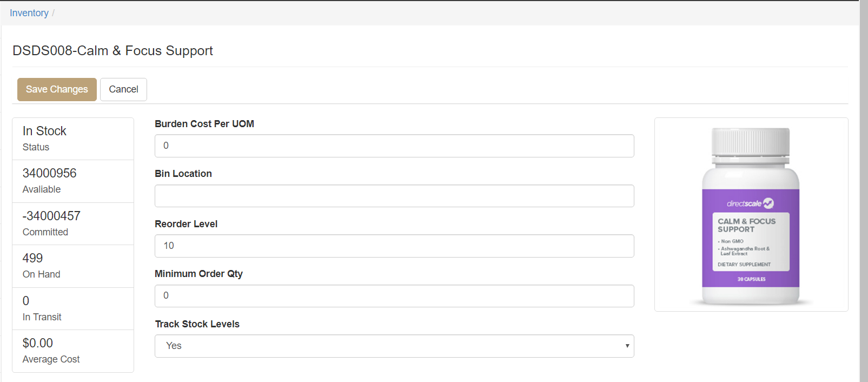Image resolution: width=868 pixels, height=382 pixels.
Task: Click the Reorder Level field
Action: [x=394, y=246]
